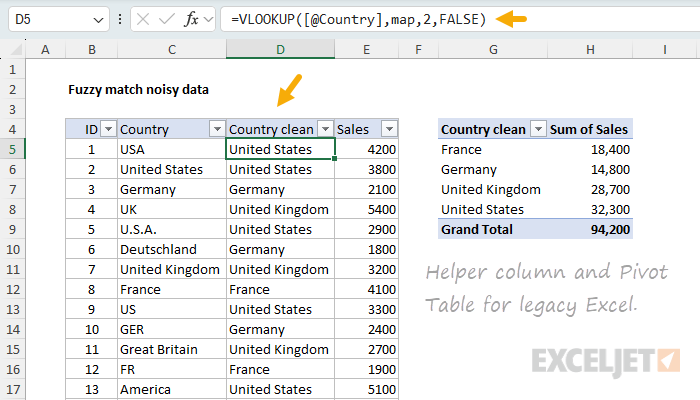The height and width of the screenshot is (400, 700).
Task: Open the Sales column filter dropdown
Action: click(x=389, y=129)
